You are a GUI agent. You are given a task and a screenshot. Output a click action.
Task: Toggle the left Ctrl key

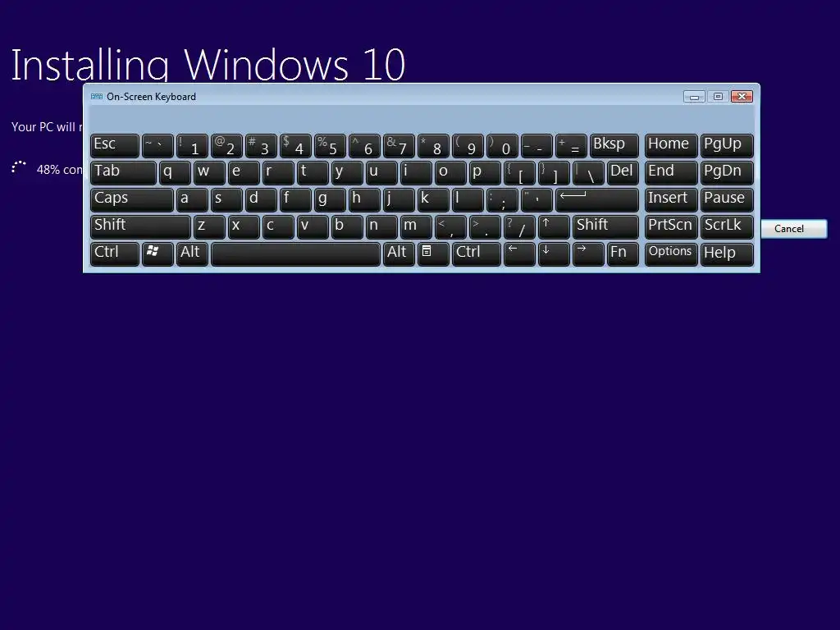point(115,253)
